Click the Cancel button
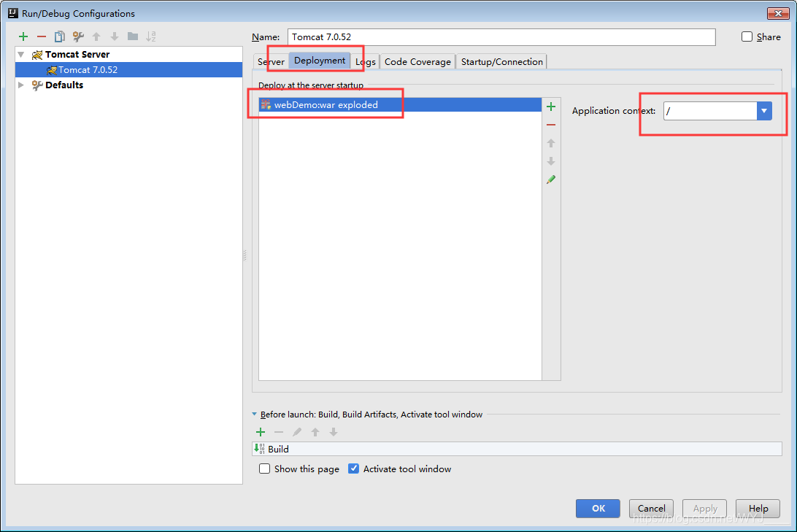The height and width of the screenshot is (532, 797). coord(651,508)
